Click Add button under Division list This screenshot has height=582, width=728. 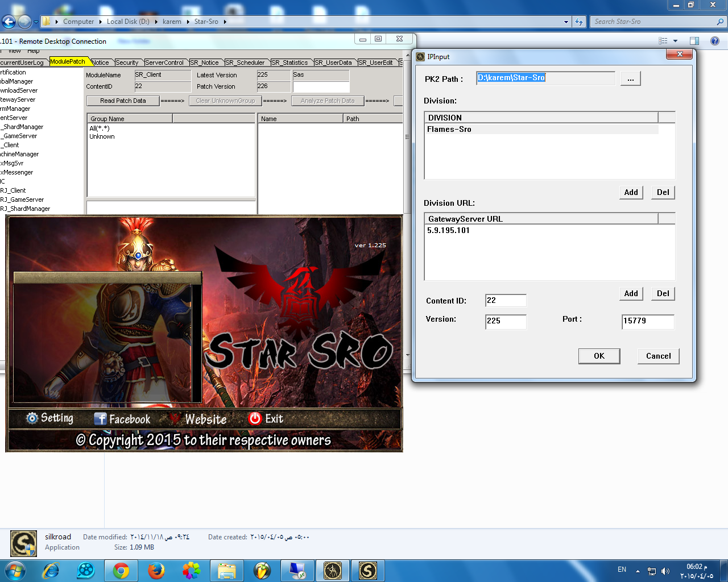click(631, 192)
